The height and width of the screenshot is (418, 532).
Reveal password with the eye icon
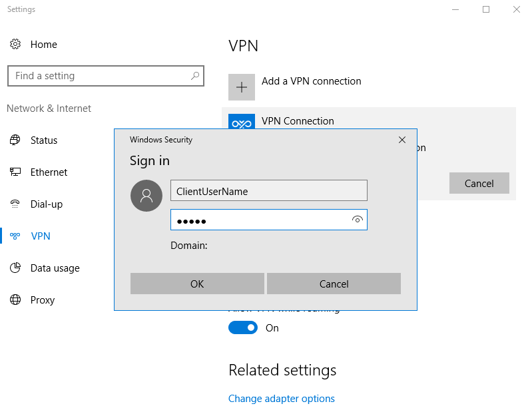(x=358, y=220)
